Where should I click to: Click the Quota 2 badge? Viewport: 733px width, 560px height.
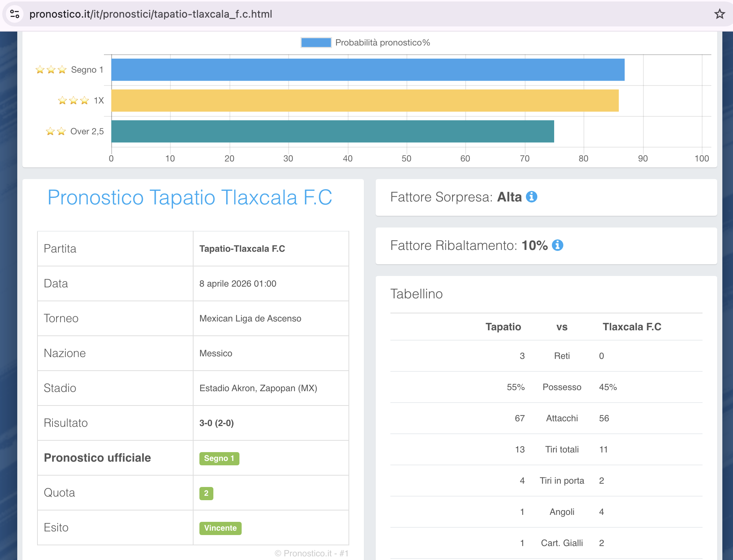coord(206,493)
